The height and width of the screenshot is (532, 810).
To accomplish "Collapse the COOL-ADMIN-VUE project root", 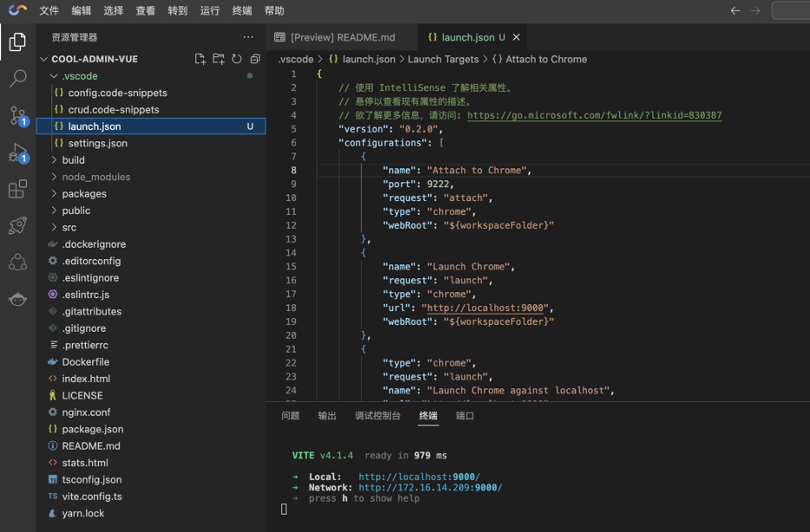I will pyautogui.click(x=94, y=59).
